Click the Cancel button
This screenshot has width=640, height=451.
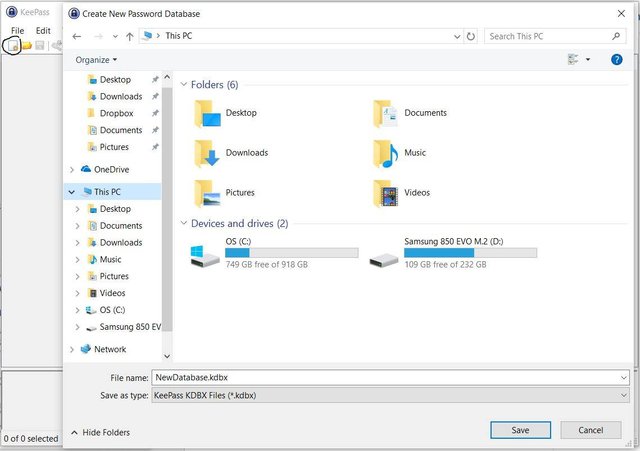click(591, 430)
